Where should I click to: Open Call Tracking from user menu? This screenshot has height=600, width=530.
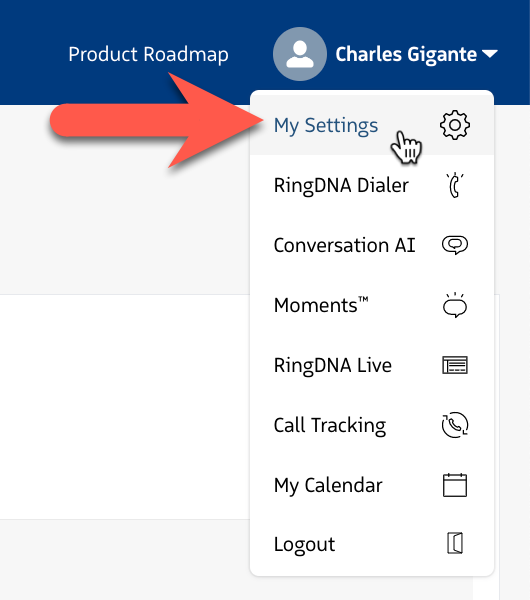pos(372,425)
